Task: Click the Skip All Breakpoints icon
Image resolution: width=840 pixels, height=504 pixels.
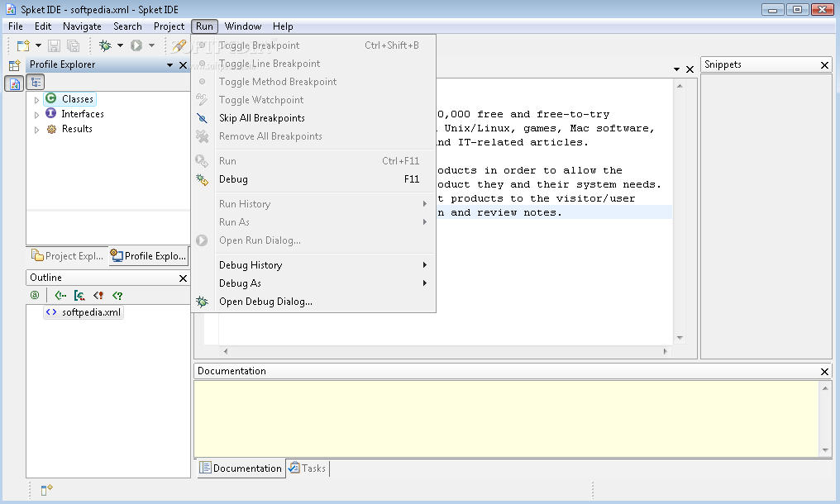Action: click(x=202, y=118)
